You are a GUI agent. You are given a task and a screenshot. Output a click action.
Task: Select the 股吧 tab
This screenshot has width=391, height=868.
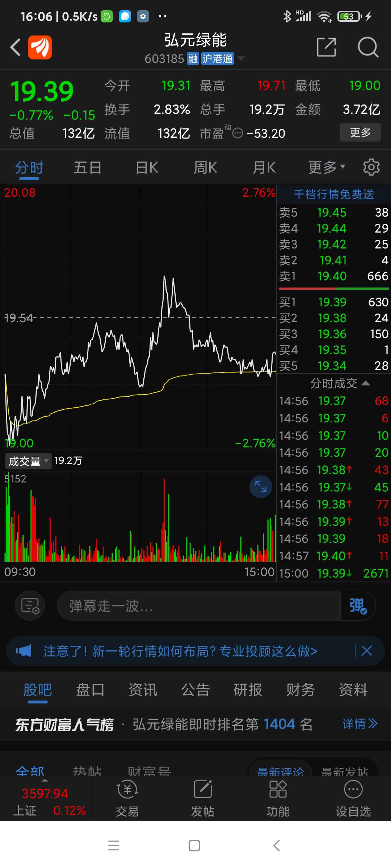(x=38, y=690)
